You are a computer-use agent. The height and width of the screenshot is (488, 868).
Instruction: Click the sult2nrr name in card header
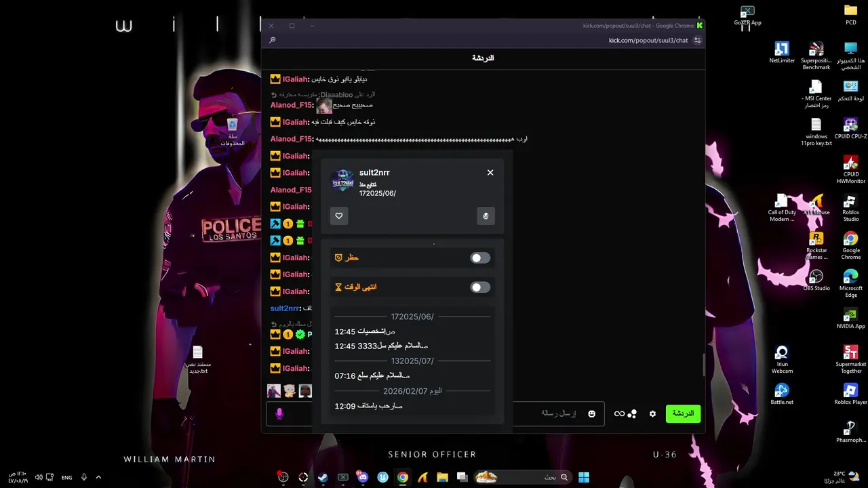tap(374, 172)
